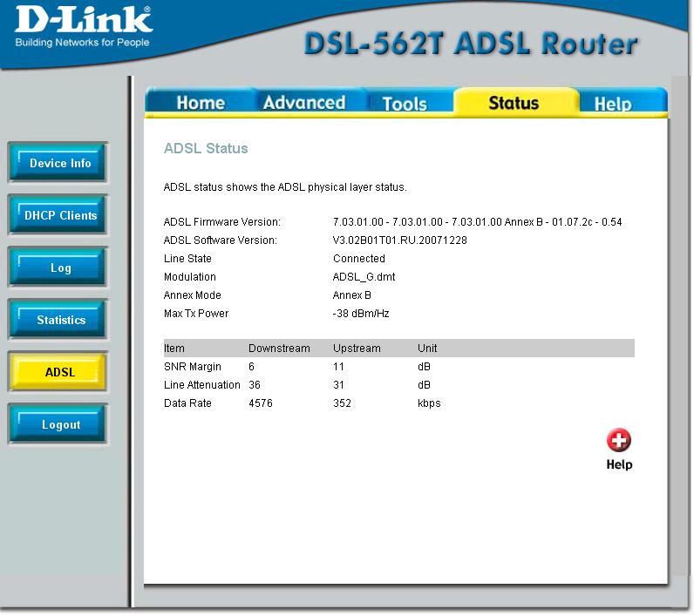694x616 pixels.
Task: Click the Line Attenuation row label
Action: (201, 385)
